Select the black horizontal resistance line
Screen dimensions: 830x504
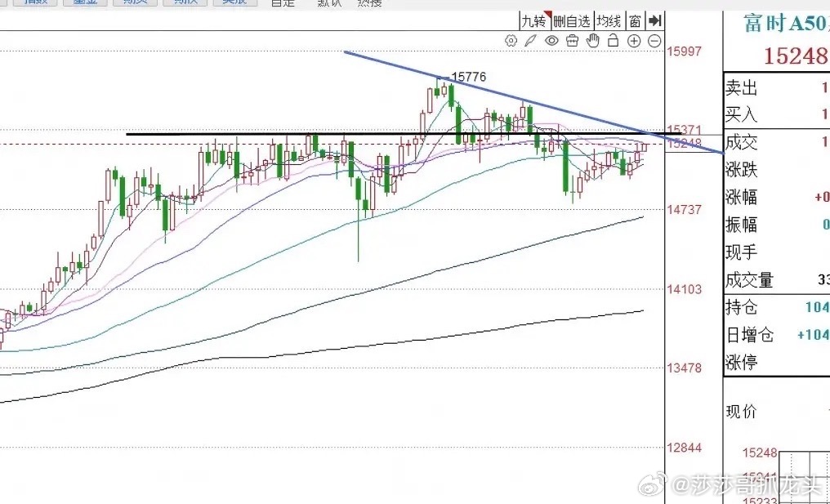402,134
